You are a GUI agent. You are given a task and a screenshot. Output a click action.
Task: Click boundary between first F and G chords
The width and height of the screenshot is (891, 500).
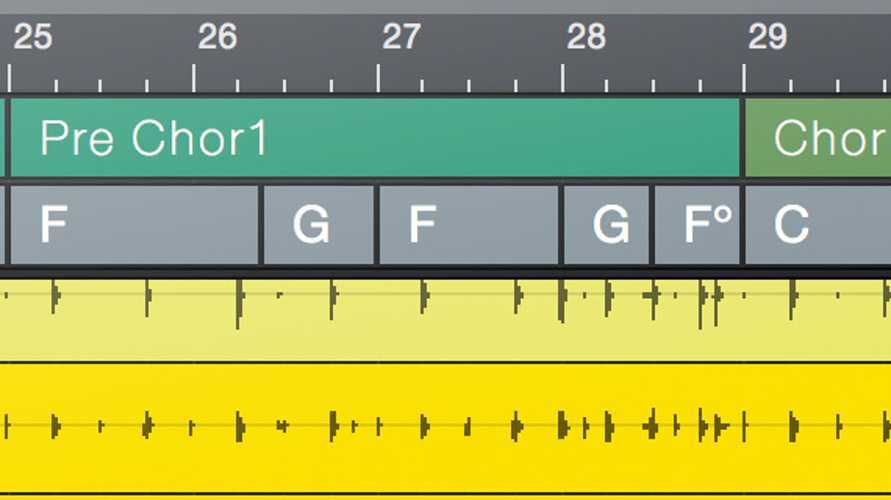pyautogui.click(x=261, y=225)
